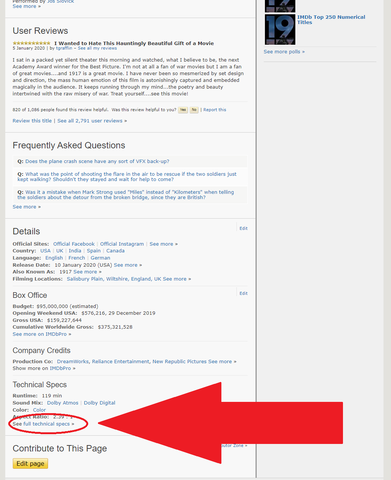Image resolution: width=391 pixels, height=480 pixels.
Task: Click the Runtime value 119 min
Action: [52, 396]
